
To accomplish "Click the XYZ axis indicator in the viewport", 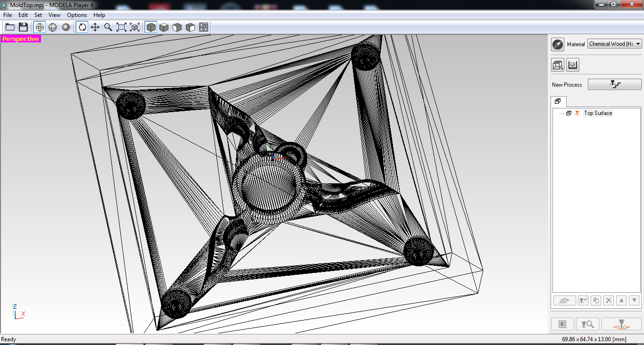I will click(18, 312).
